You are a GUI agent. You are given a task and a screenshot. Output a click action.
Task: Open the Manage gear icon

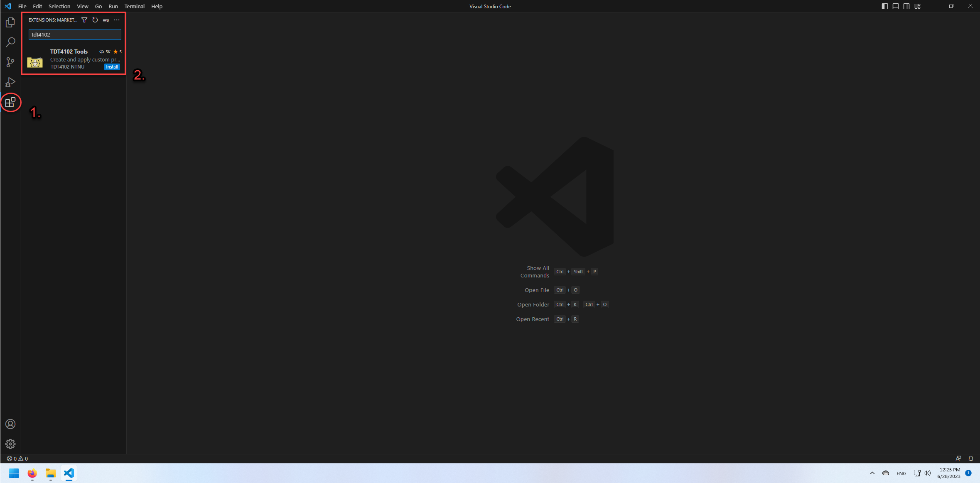click(10, 444)
